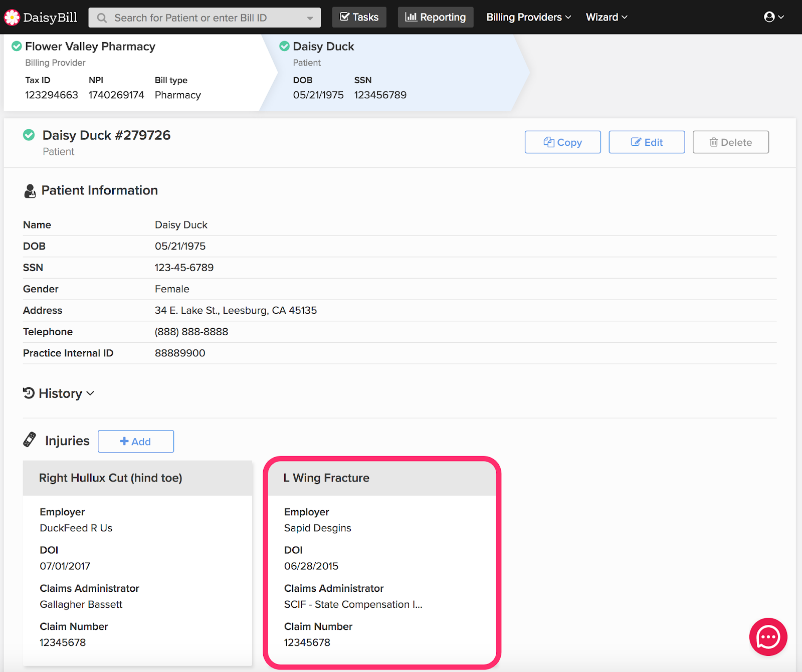The image size is (802, 672).
Task: Open the Reporting page
Action: 436,17
